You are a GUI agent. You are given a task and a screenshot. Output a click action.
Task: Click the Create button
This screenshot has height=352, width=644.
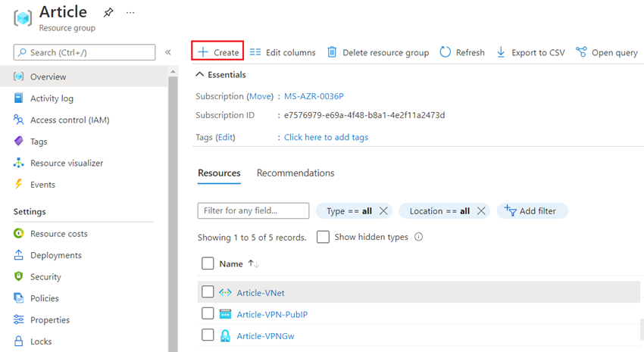(x=218, y=52)
